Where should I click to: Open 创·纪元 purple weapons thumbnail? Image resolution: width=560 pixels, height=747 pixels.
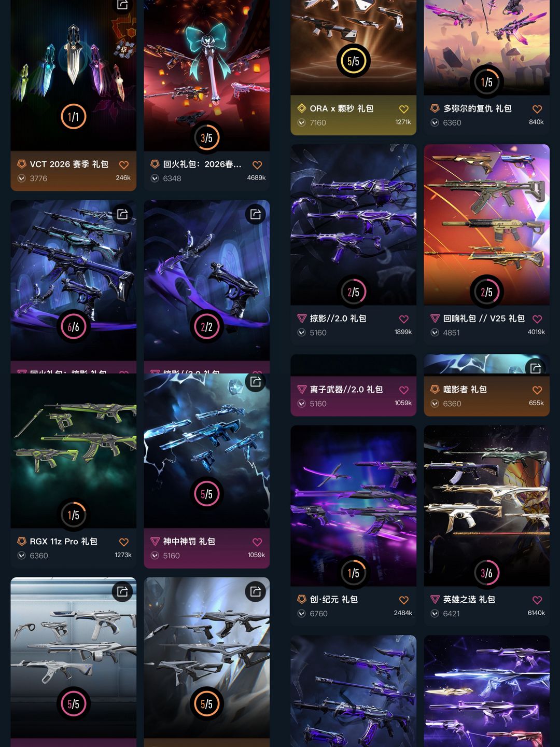(354, 506)
